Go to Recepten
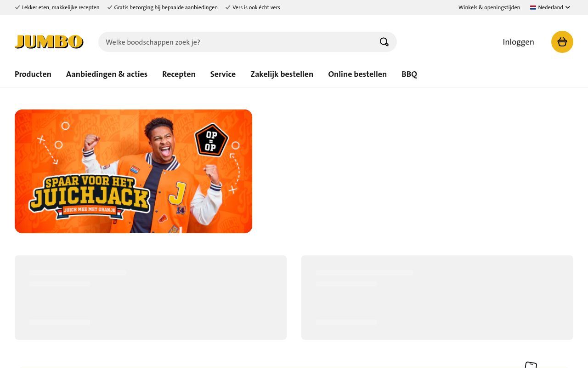This screenshot has height=368, width=588. [x=179, y=74]
